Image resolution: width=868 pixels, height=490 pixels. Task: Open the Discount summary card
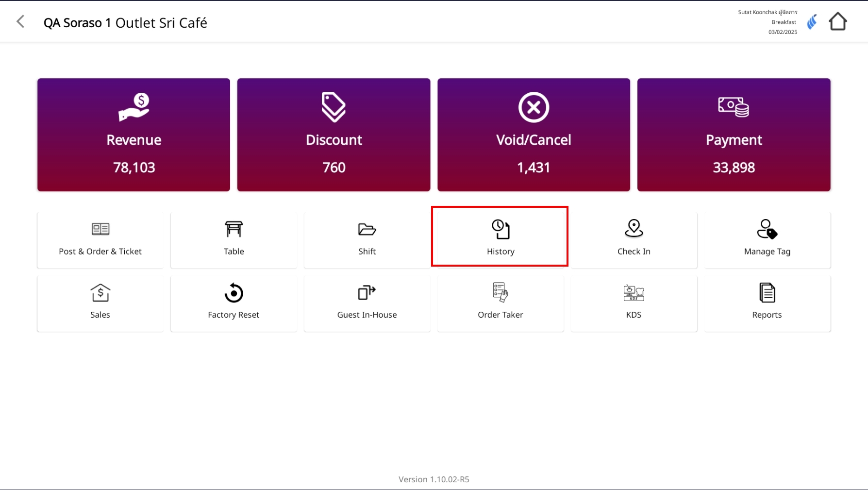[x=334, y=135]
